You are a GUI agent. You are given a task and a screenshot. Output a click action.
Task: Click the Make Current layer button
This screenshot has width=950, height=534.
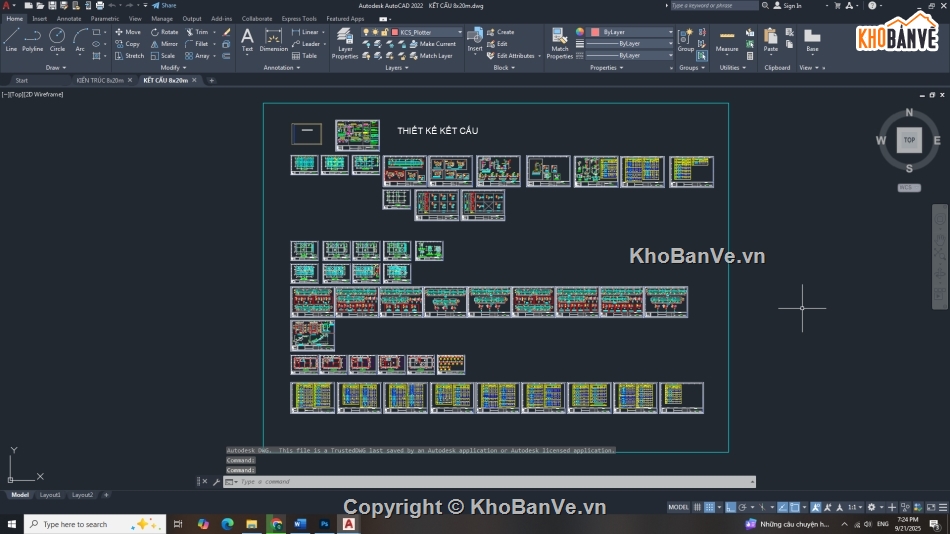[x=437, y=44]
